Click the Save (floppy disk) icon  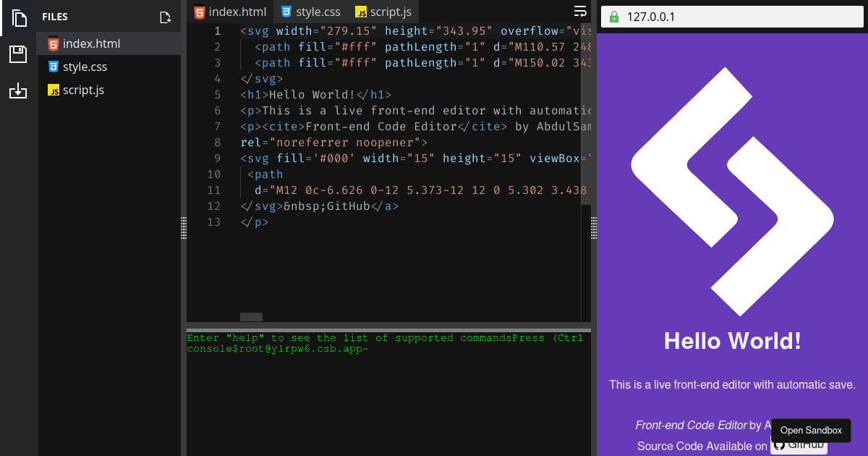click(x=17, y=54)
